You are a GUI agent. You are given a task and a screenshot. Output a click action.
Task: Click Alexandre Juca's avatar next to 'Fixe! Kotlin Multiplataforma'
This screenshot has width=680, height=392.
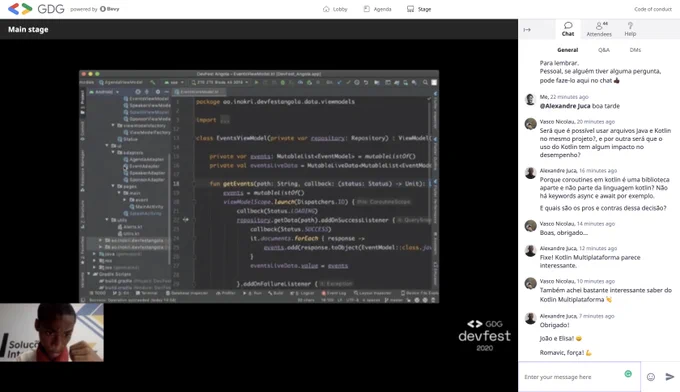(530, 251)
